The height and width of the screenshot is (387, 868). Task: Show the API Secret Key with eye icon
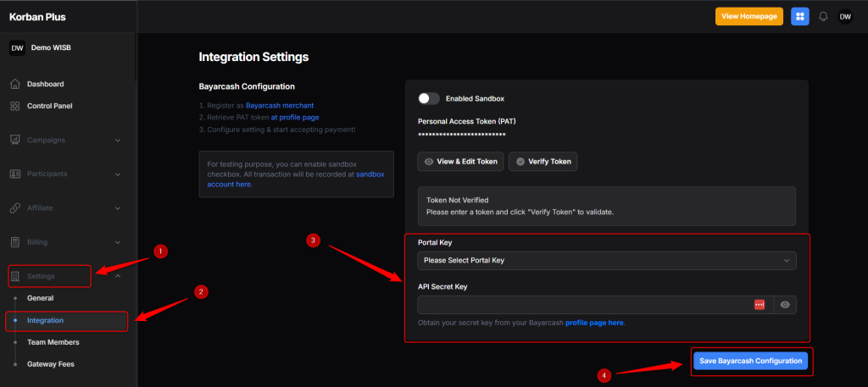point(785,305)
